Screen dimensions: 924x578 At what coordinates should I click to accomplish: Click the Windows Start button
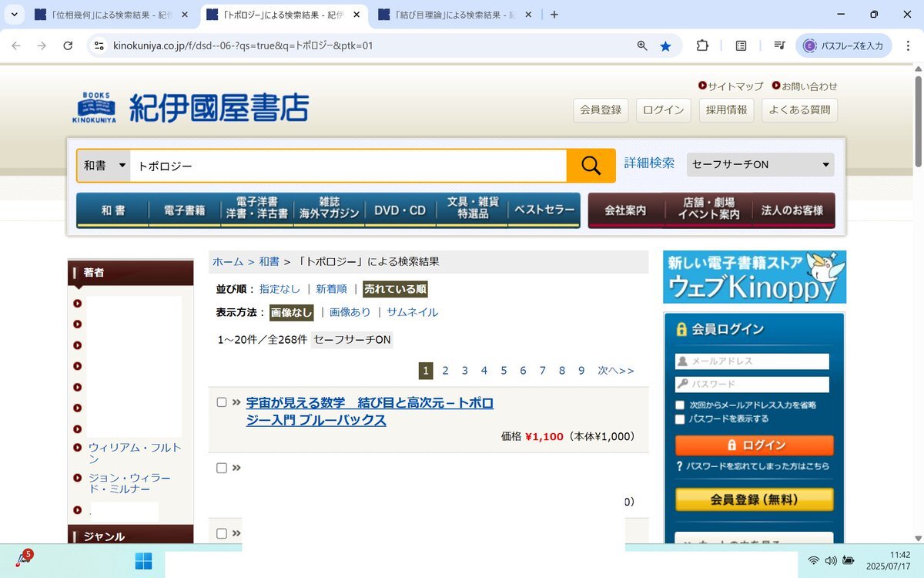(x=143, y=561)
